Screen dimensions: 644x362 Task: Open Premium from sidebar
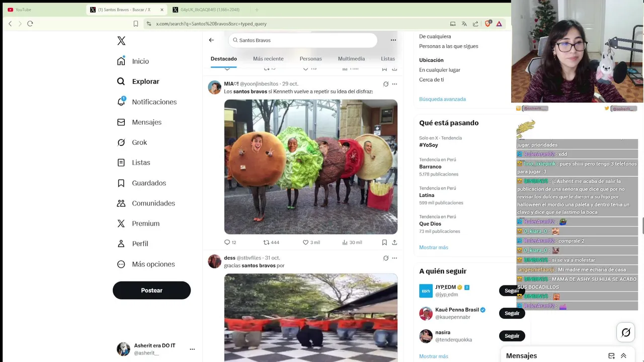click(x=138, y=223)
